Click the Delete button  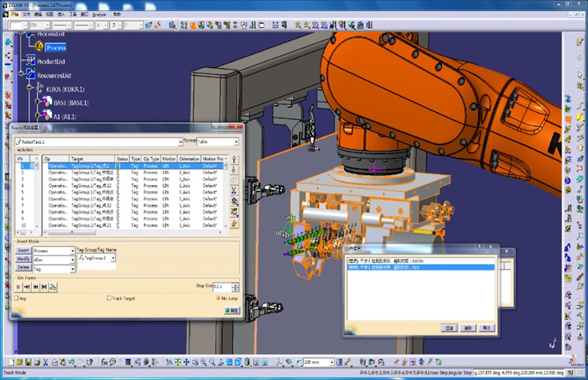pos(24,268)
